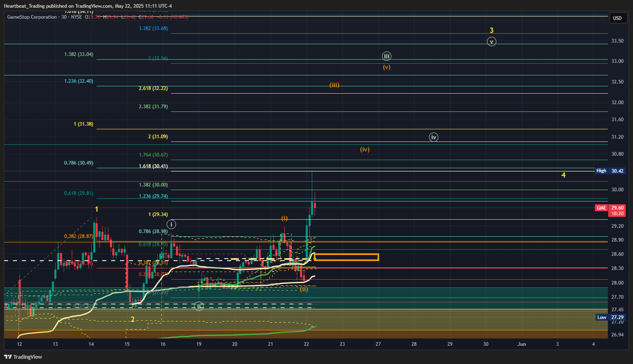Select the circled iii wave label
The height and width of the screenshot is (364, 633).
point(387,56)
